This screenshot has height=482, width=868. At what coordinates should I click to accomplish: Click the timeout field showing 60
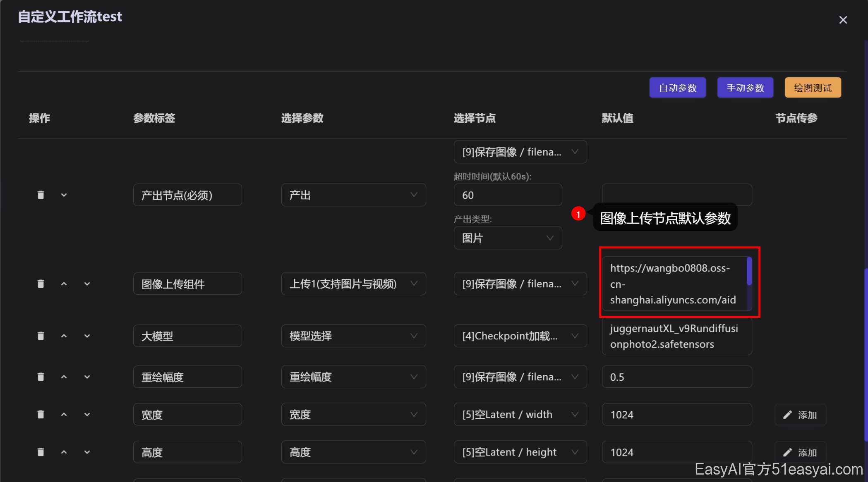pyautogui.click(x=508, y=195)
